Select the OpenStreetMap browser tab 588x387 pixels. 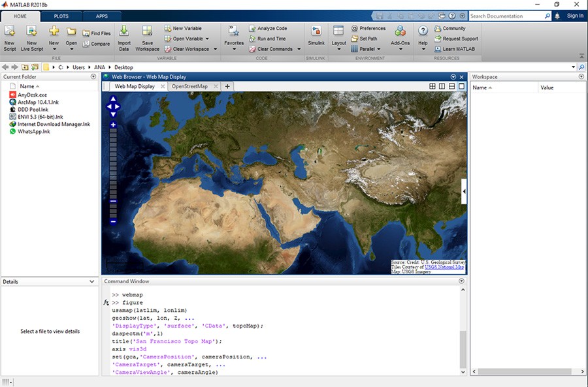pyautogui.click(x=189, y=86)
